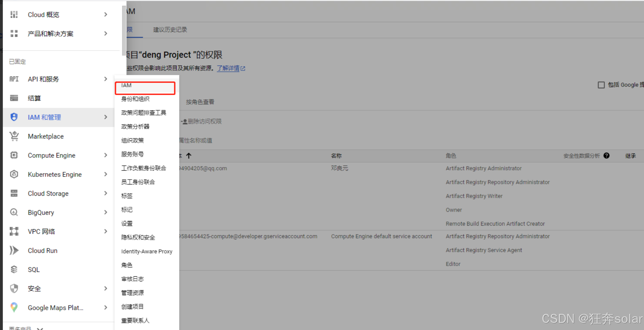
Task: Open Identity-Aware Proxy submenu item
Action: (x=147, y=251)
